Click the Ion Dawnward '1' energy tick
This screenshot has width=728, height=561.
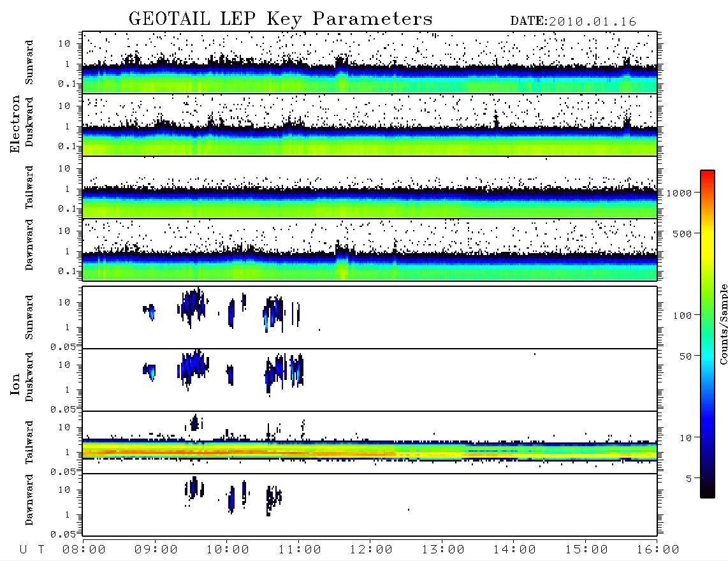click(x=68, y=514)
